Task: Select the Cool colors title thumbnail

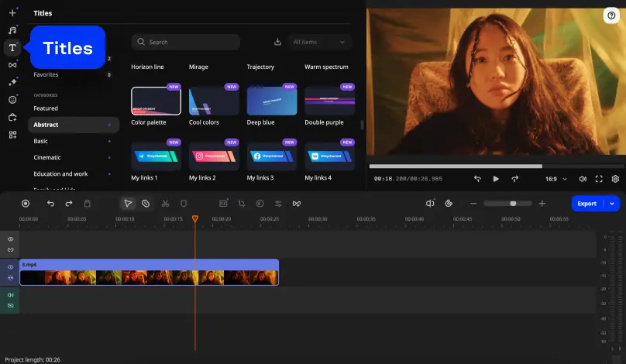Action: [214, 101]
